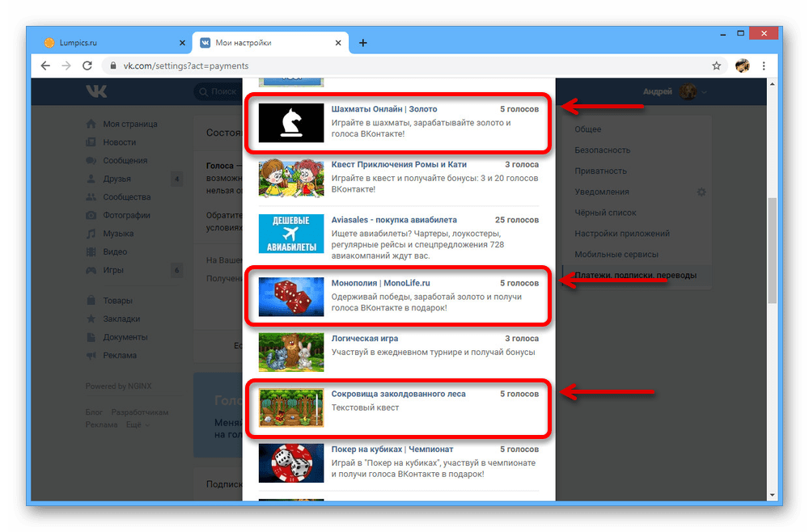Open Сокровища заколдованного леса offer

click(398, 394)
